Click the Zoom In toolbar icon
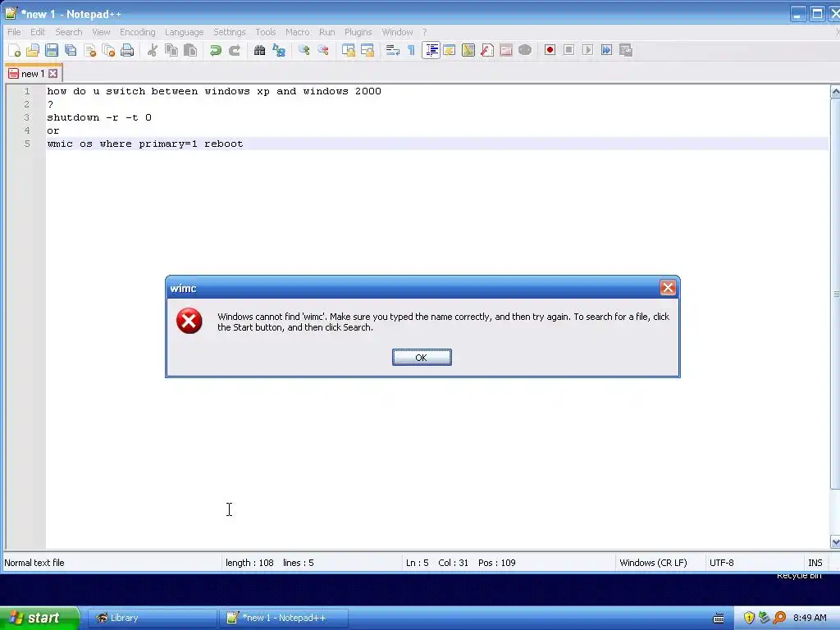 tap(304, 50)
